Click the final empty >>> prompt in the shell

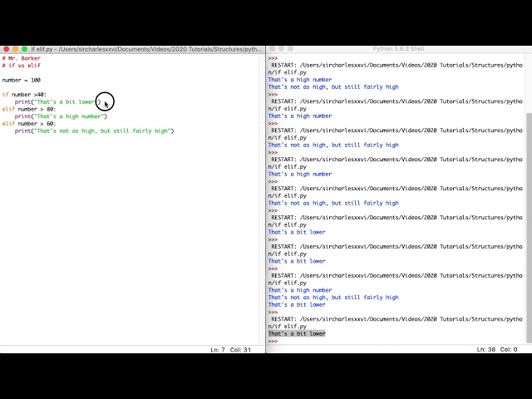coord(273,342)
